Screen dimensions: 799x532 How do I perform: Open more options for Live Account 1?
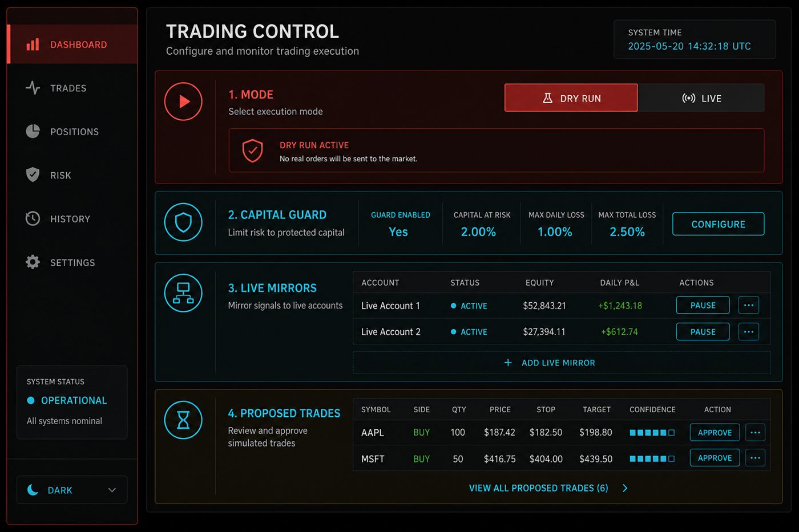click(749, 305)
